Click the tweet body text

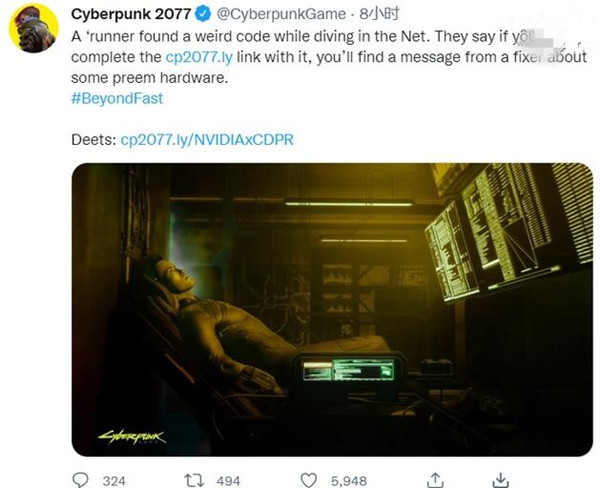tap(328, 57)
